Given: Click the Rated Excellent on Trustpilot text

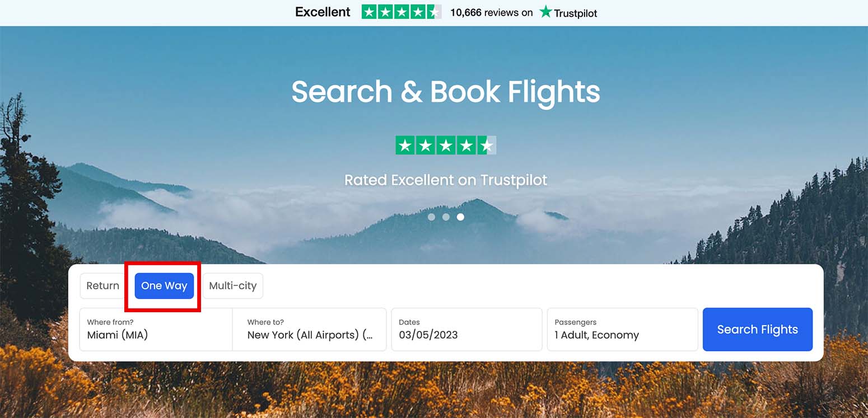Looking at the screenshot, I should (446, 180).
